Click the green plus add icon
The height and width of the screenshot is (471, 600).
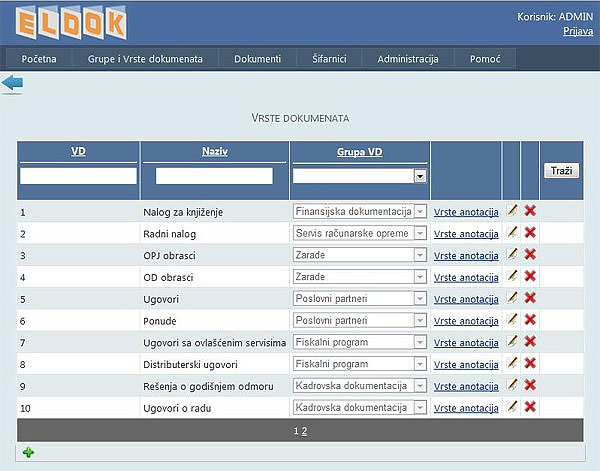tap(28, 453)
